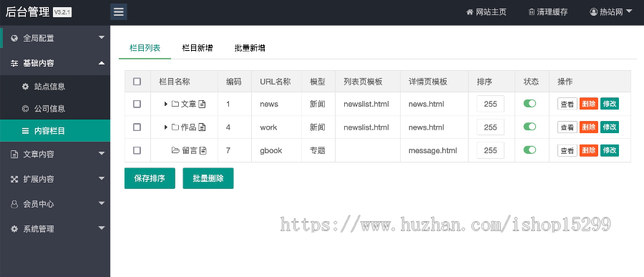Expand the 作品 tree row triangle

tap(165, 127)
